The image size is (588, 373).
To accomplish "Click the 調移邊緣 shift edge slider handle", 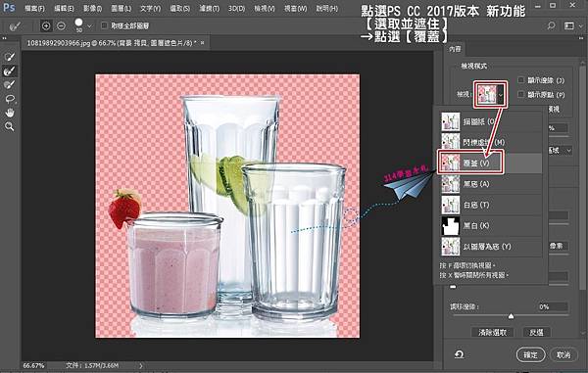I will (511, 317).
